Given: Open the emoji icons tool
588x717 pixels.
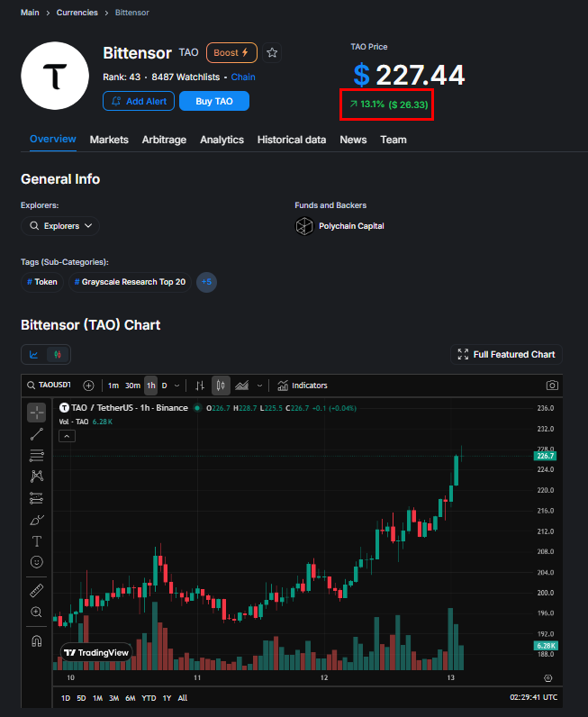Looking at the screenshot, I should pos(37,562).
